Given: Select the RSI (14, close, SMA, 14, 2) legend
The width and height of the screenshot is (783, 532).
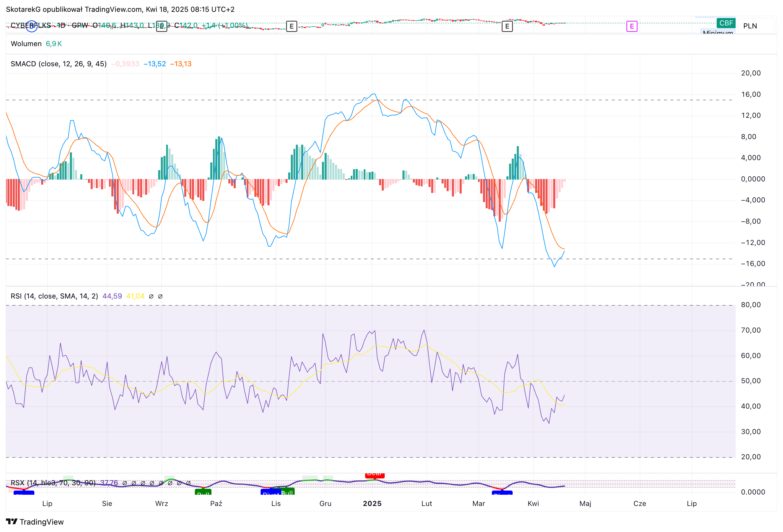Looking at the screenshot, I should pos(54,296).
